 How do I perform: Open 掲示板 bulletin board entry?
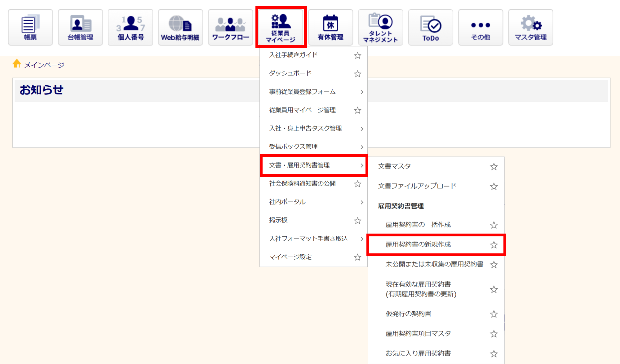click(x=278, y=220)
